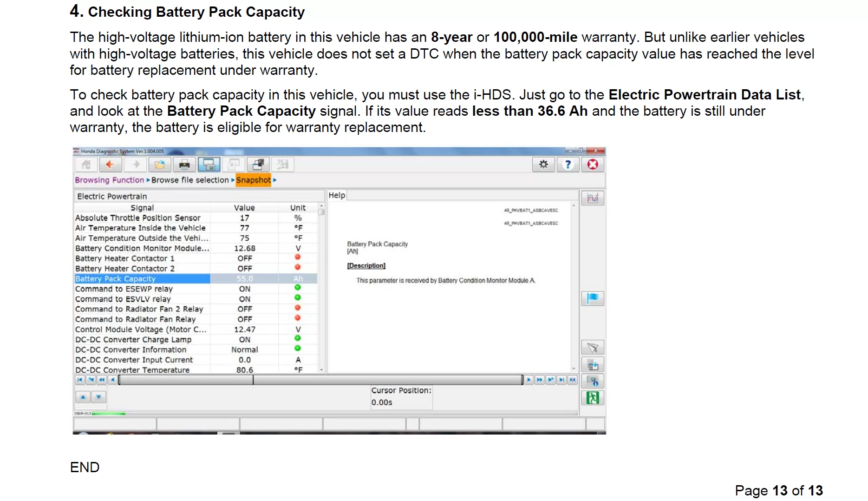Click the red X circle toolbar button

tap(593, 165)
